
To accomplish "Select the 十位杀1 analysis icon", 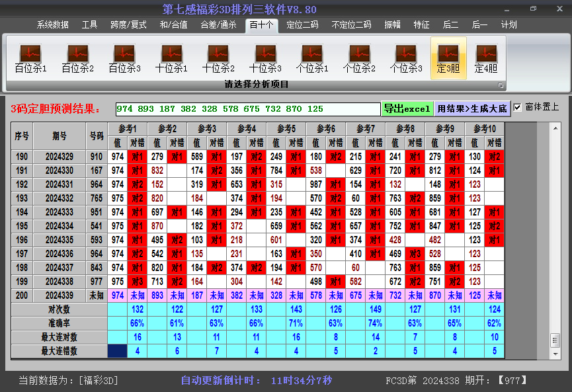I will click(171, 59).
